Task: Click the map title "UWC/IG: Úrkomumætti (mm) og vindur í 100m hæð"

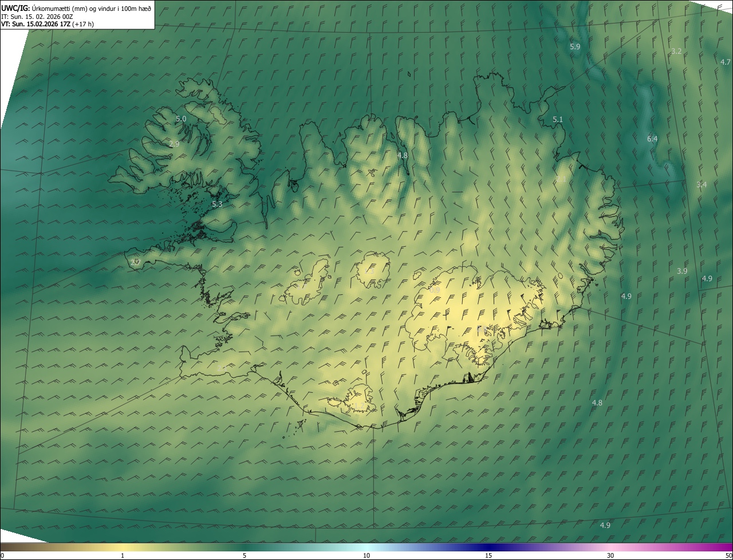Action: [76, 7]
